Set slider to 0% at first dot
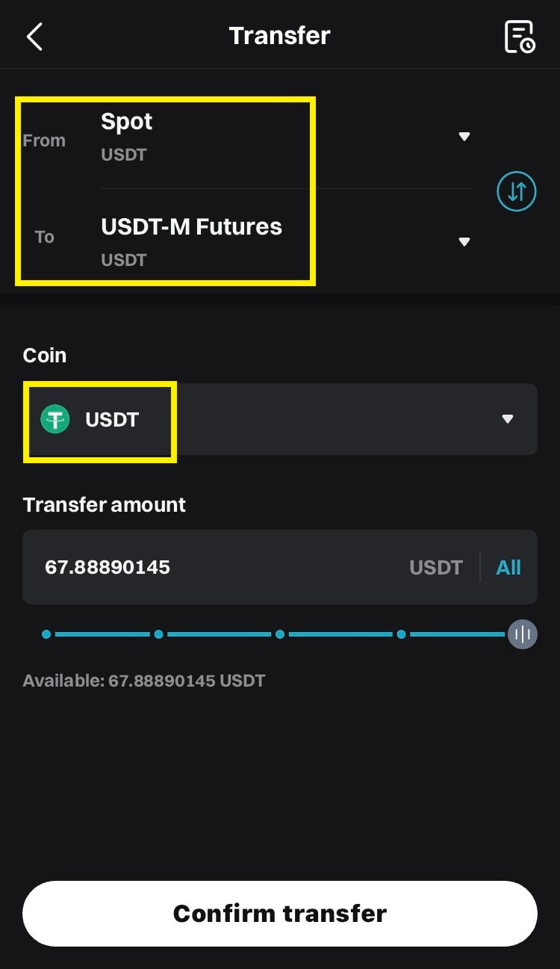 click(46, 634)
